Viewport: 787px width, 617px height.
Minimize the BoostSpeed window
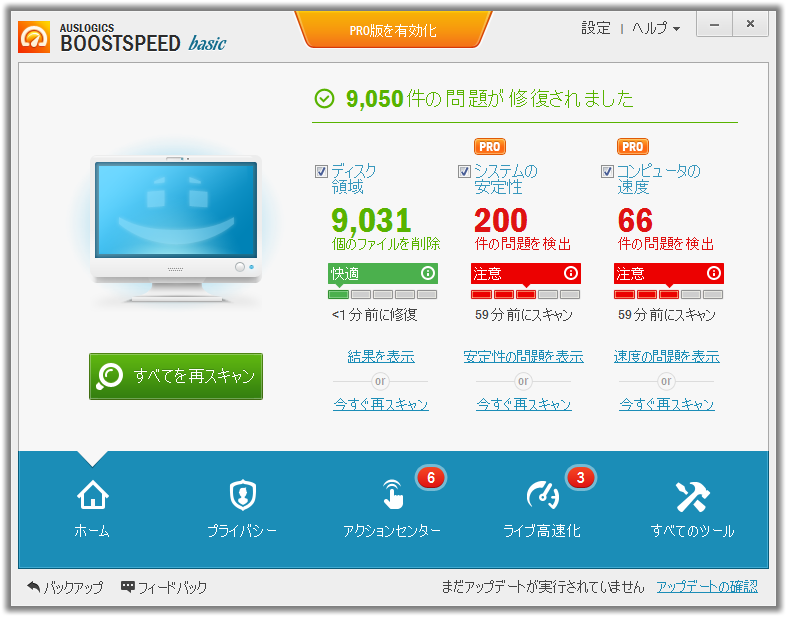[714, 24]
